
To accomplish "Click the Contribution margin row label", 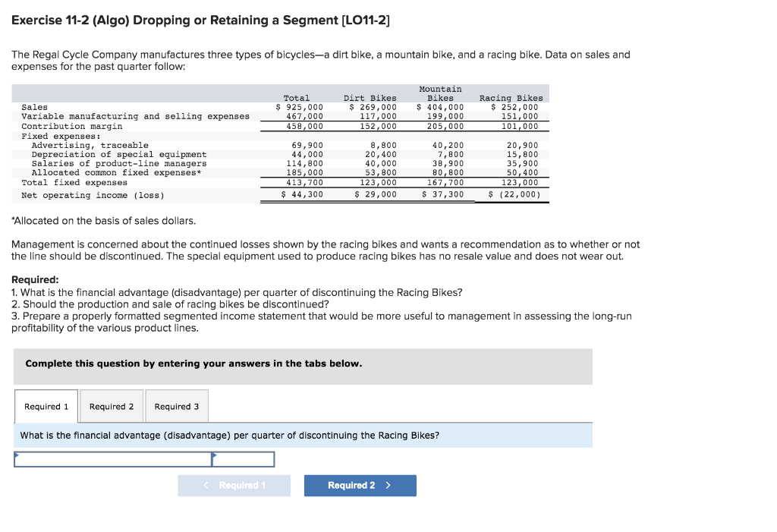I will pyautogui.click(x=72, y=126).
